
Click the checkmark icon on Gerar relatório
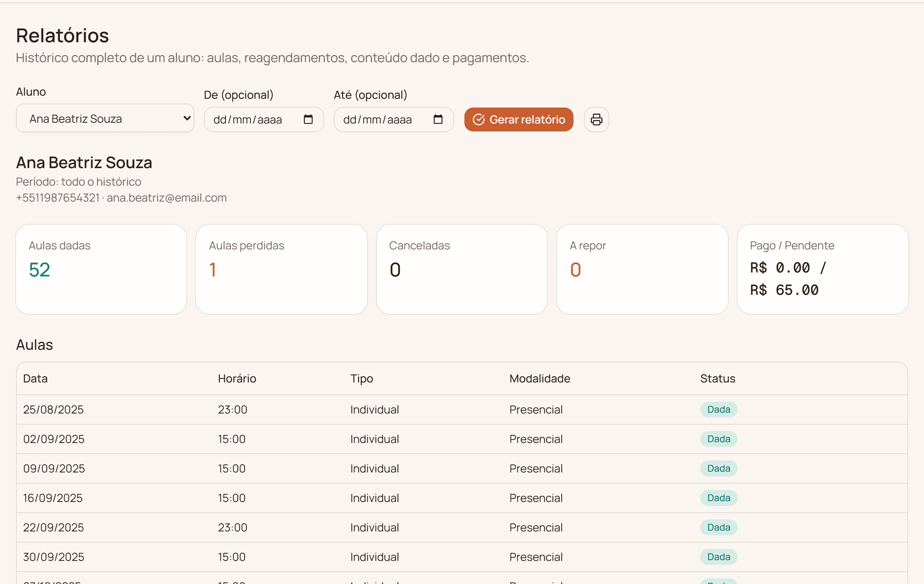coord(479,120)
